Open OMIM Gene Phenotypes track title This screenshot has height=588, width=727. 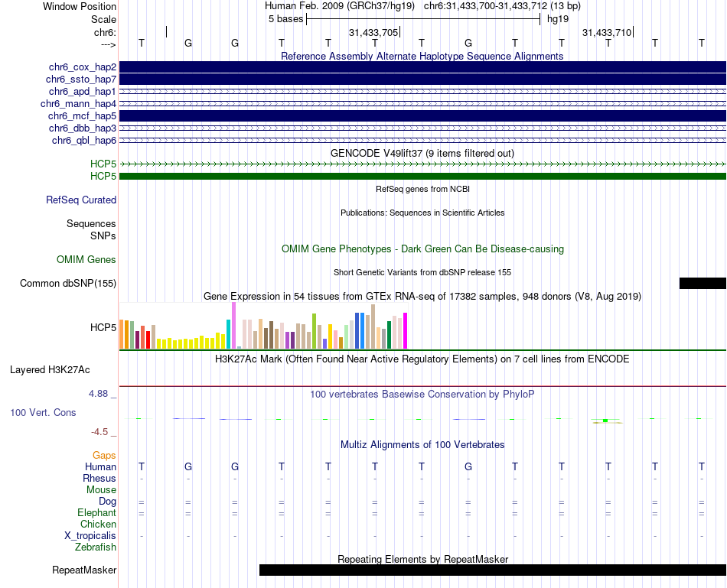(422, 249)
